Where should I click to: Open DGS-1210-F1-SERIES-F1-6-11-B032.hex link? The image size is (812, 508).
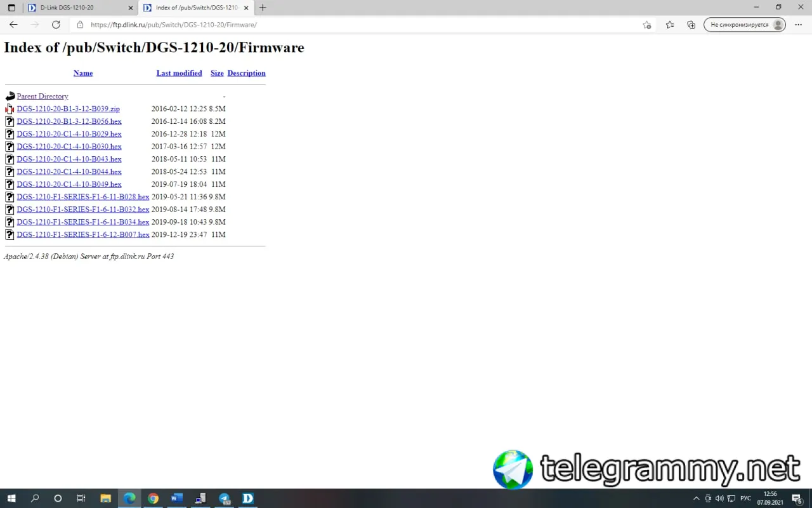(x=83, y=210)
